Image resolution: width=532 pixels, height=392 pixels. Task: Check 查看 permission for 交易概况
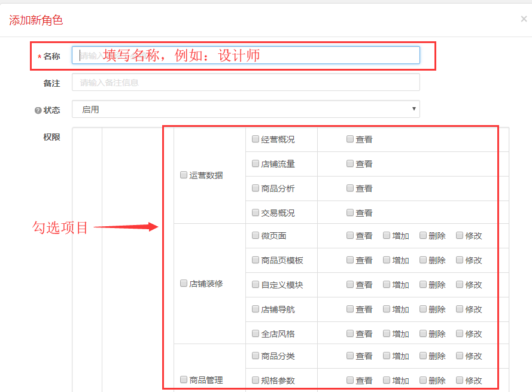coord(350,212)
